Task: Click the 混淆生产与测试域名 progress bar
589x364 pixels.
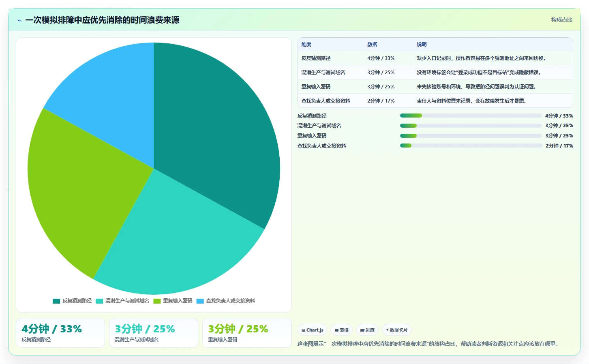Action: coord(471,126)
